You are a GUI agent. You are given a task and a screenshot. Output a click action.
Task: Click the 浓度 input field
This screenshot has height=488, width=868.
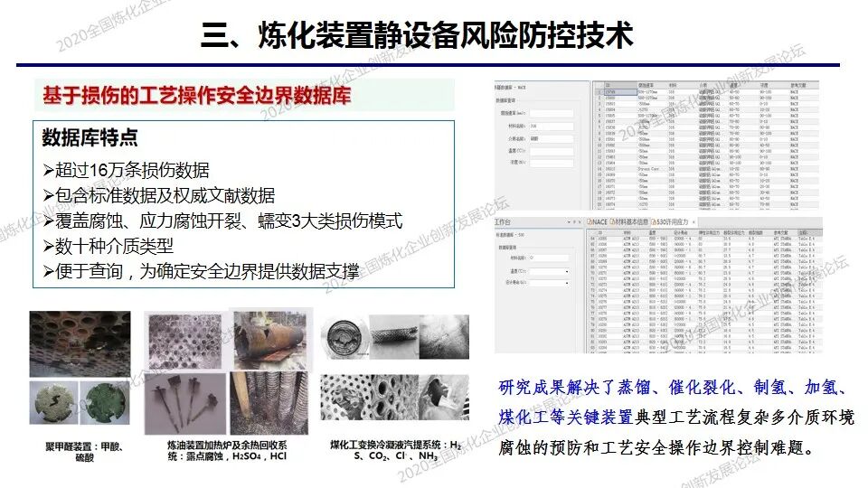coord(552,163)
